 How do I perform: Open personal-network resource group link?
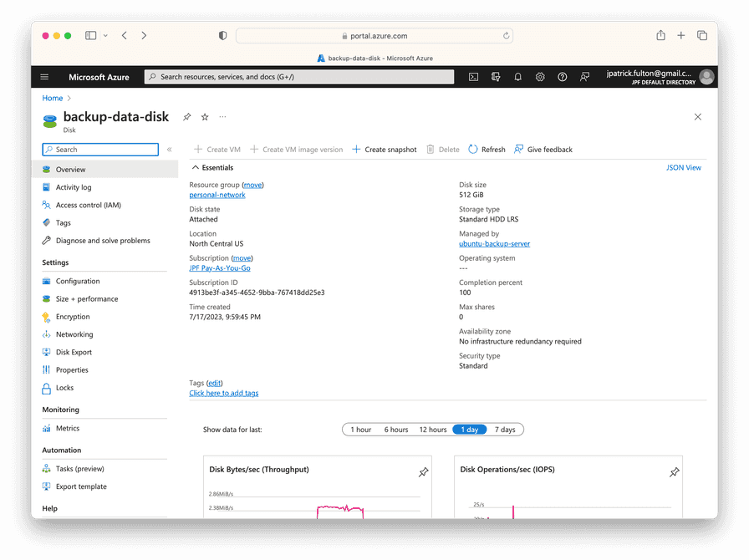pos(217,195)
